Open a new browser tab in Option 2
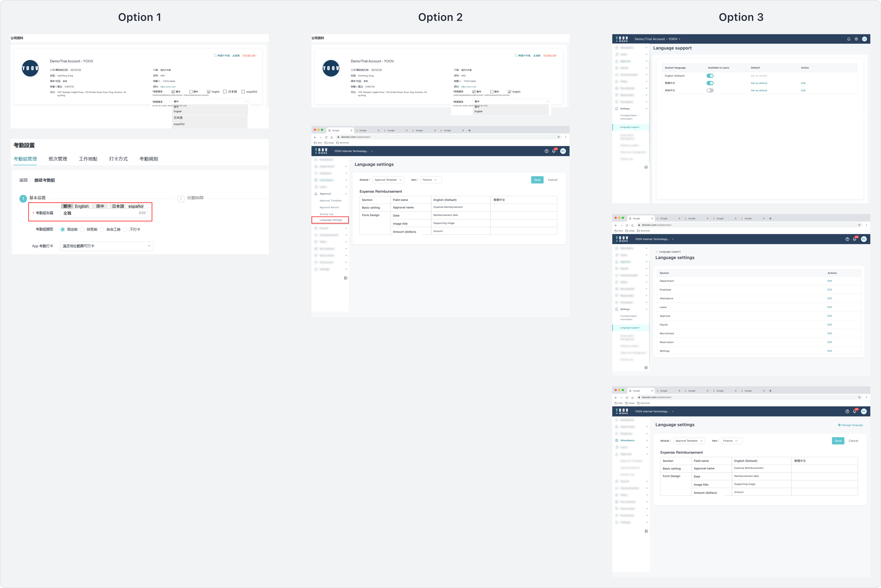 tap(470, 130)
